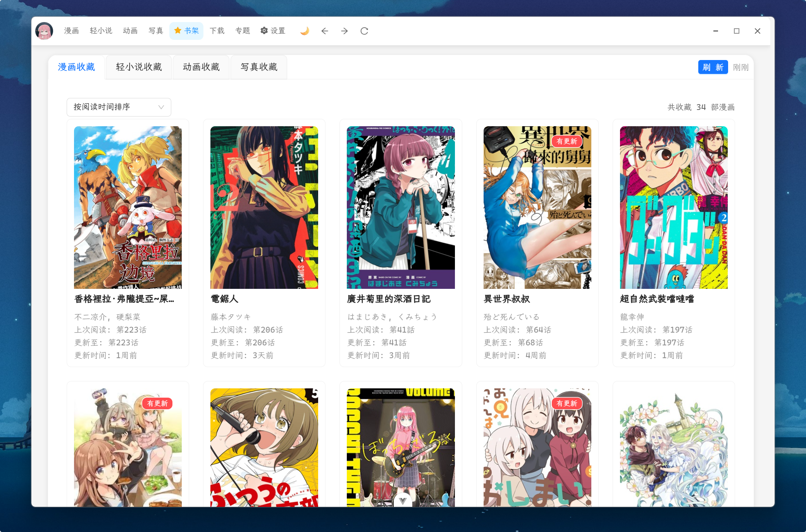Click the circular reload icon
The width and height of the screenshot is (806, 532).
click(x=364, y=31)
